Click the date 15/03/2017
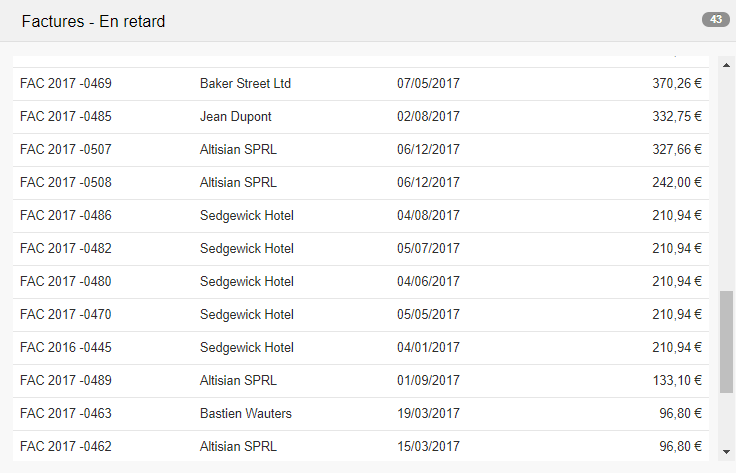The width and height of the screenshot is (736, 475). coord(428,447)
